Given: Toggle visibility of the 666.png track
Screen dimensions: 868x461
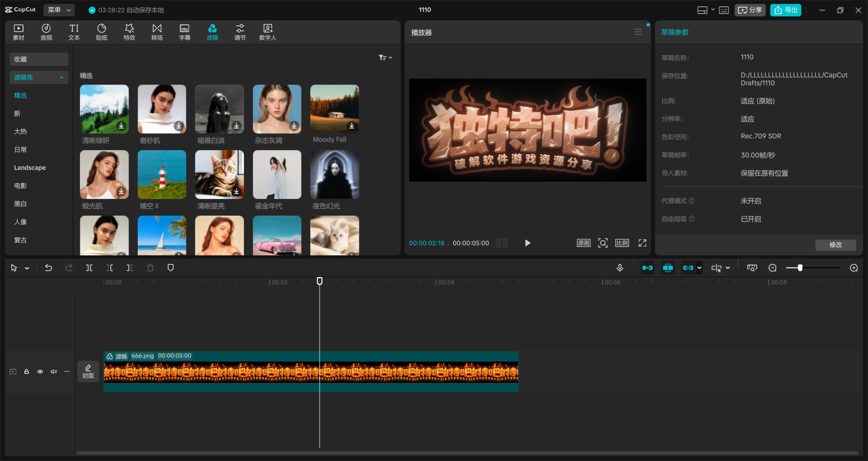Looking at the screenshot, I should point(40,371).
